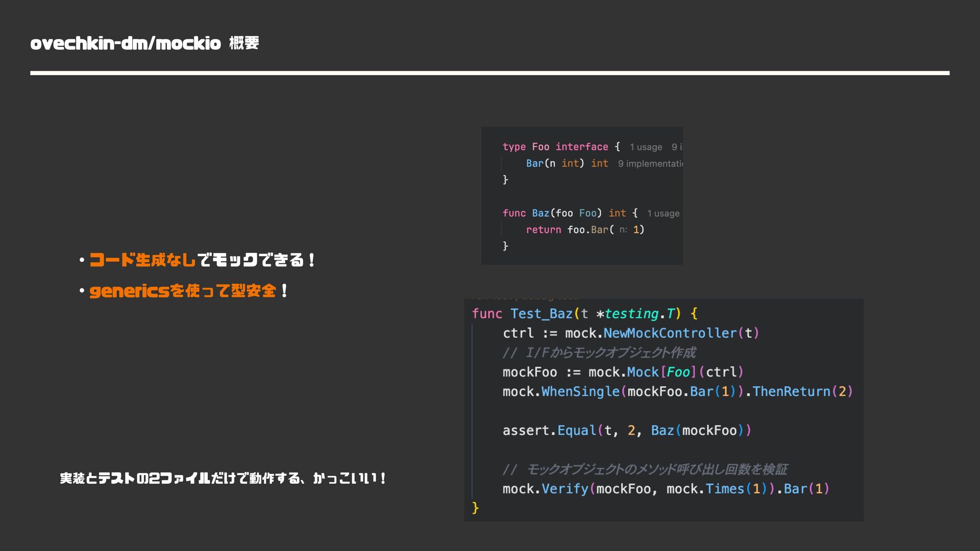Click the line 'type Foo interface {'
The image size is (980, 551).
pyautogui.click(x=561, y=147)
